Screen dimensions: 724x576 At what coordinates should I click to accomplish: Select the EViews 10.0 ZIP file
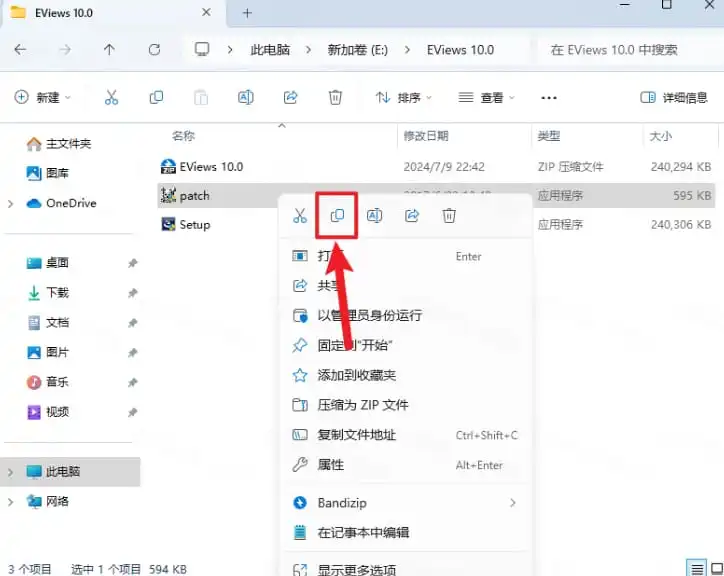tap(436, 167)
